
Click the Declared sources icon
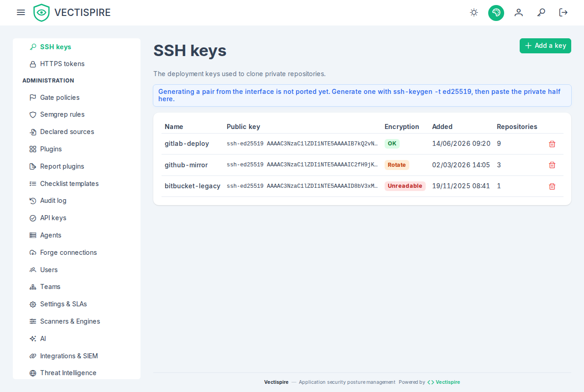click(33, 132)
